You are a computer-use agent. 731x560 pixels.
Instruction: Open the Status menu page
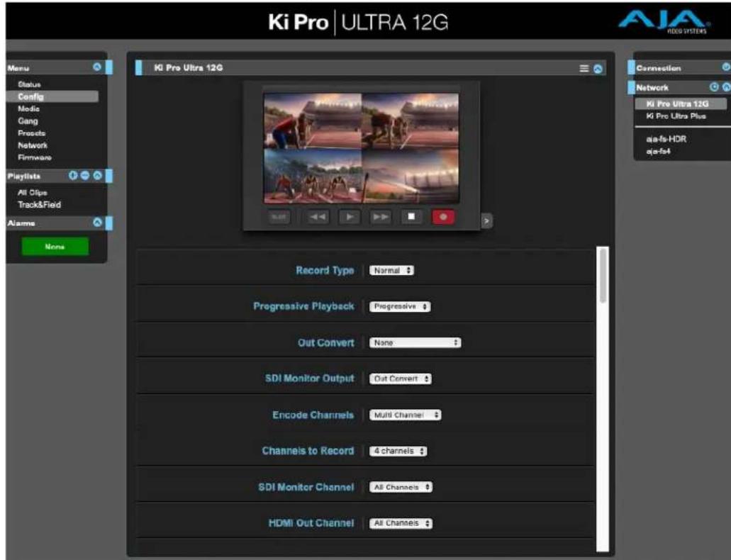29,84
